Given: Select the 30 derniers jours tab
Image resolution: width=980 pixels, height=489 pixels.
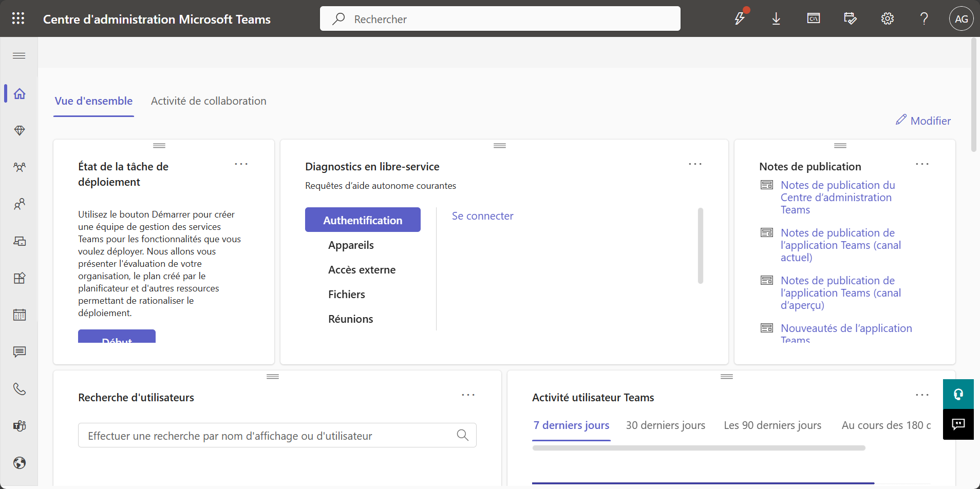Looking at the screenshot, I should pyautogui.click(x=665, y=425).
